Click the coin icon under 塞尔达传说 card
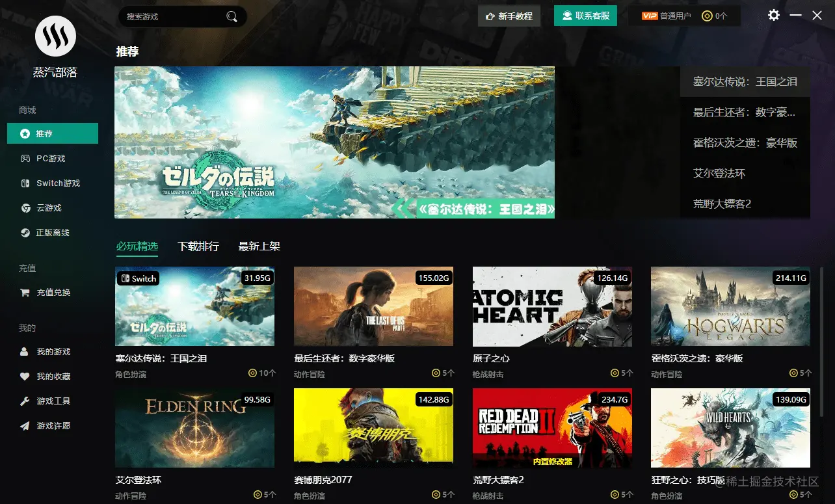The width and height of the screenshot is (835, 504). pos(252,373)
